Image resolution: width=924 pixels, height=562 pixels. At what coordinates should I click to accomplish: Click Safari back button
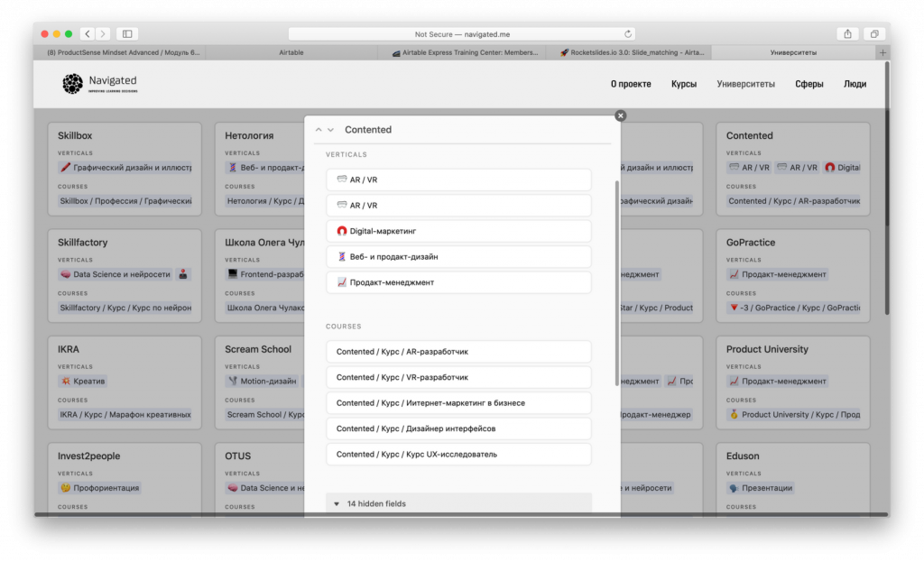click(88, 34)
